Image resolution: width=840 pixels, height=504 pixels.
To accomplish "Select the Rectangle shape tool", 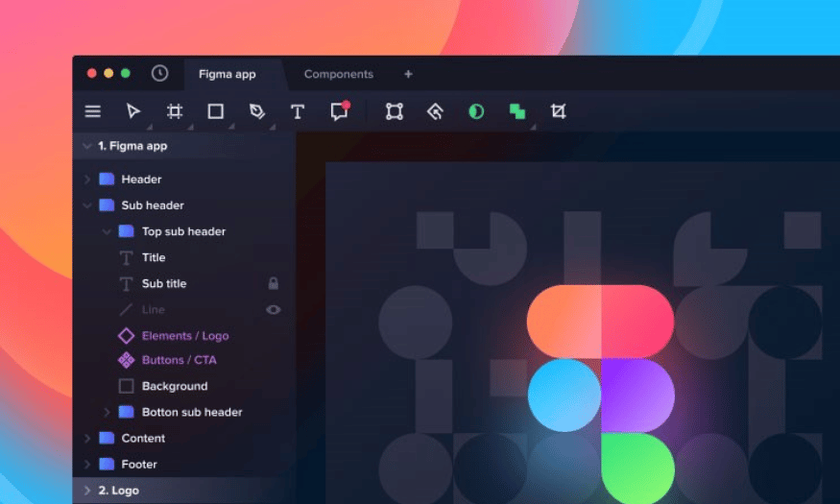I will pos(216,111).
